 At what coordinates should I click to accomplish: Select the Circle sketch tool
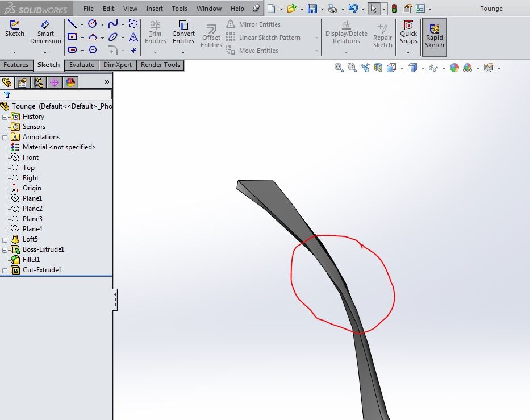92,24
